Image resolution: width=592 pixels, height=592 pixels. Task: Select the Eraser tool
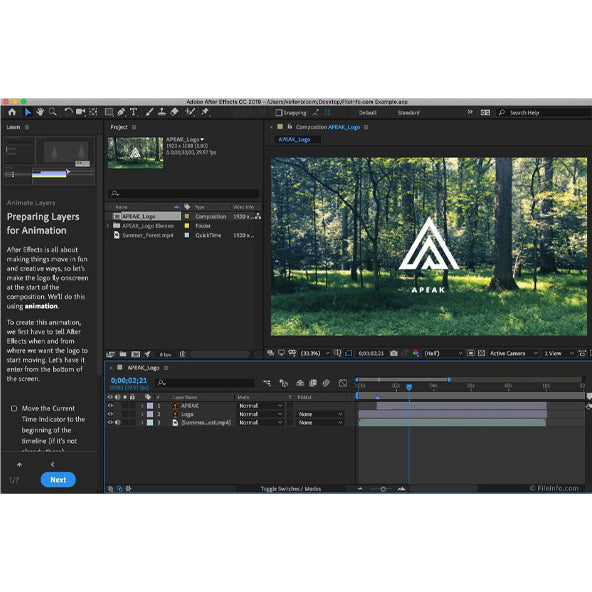tap(174, 112)
